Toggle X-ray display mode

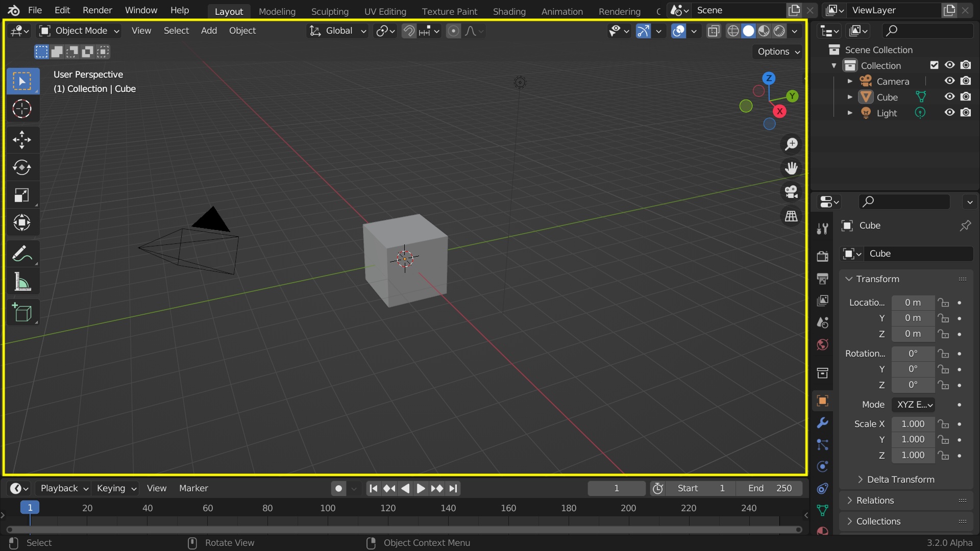click(x=714, y=31)
